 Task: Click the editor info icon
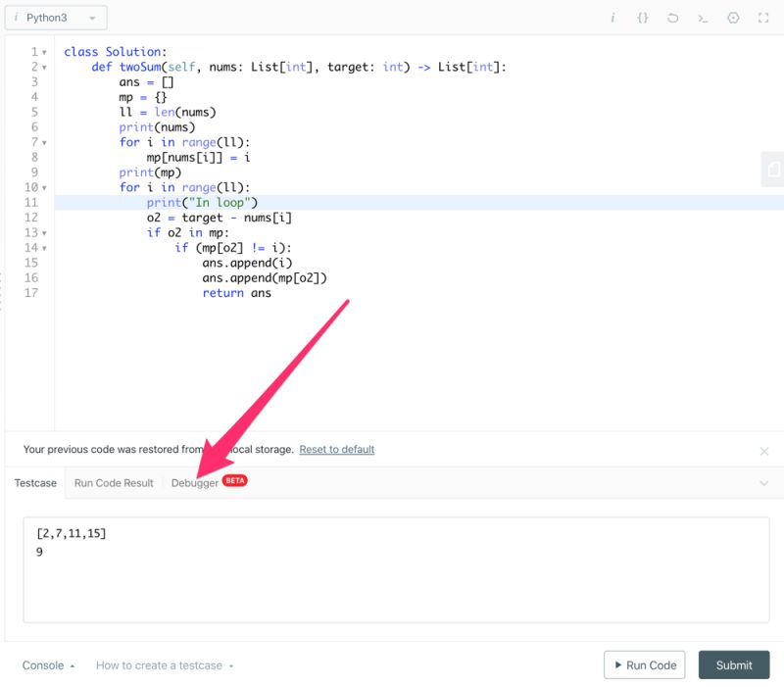[x=612, y=18]
